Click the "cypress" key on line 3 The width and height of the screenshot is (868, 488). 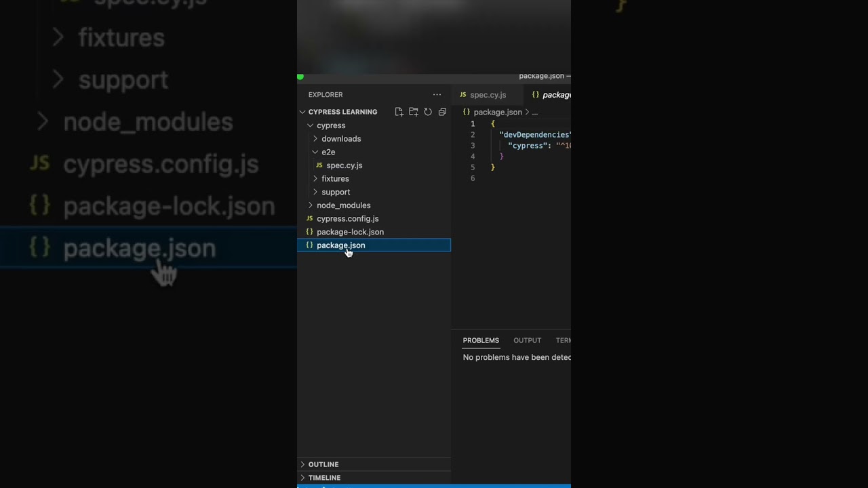pos(528,146)
